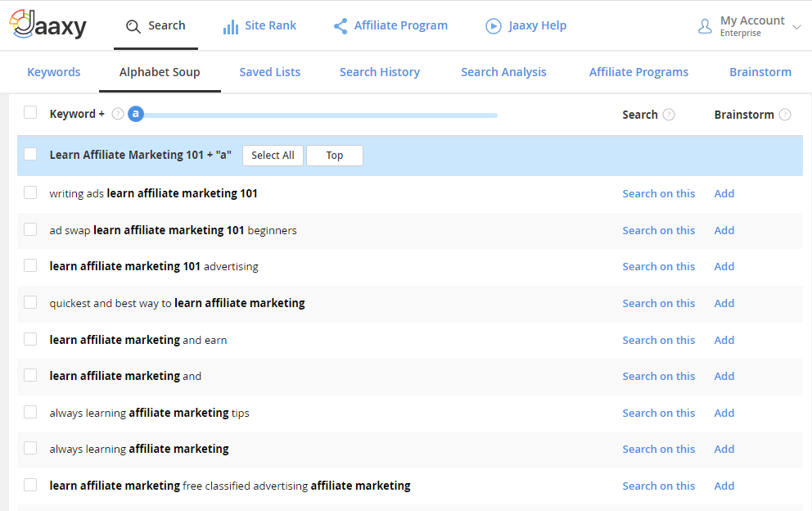Open the Search main menu
This screenshot has width=812, height=511.
coord(156,25)
